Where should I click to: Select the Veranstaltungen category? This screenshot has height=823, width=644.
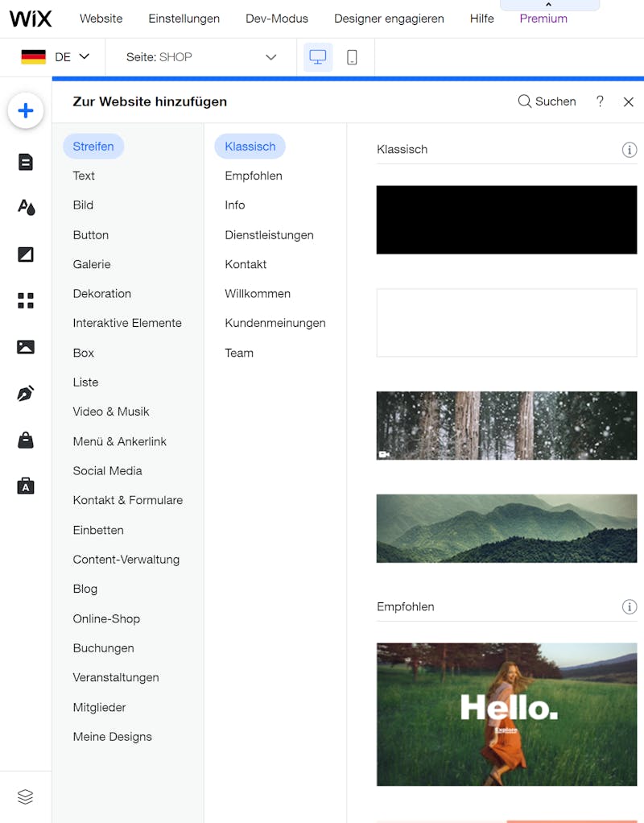pos(115,678)
